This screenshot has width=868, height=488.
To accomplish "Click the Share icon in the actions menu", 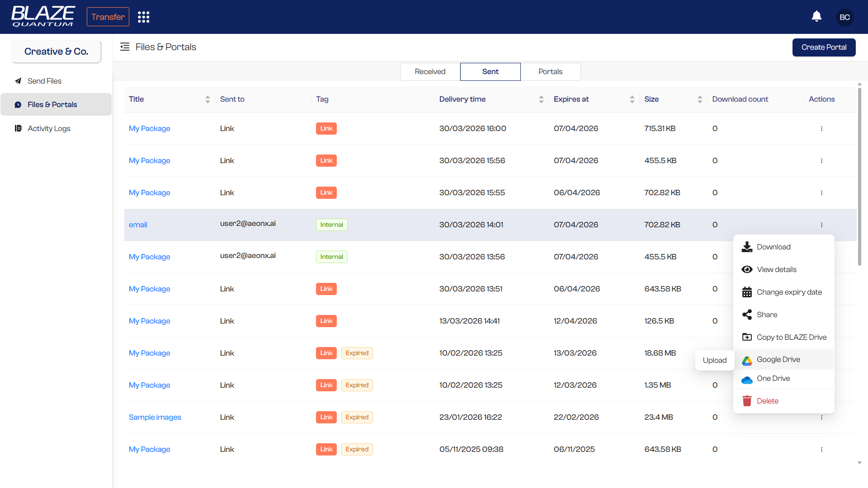I will (x=746, y=314).
